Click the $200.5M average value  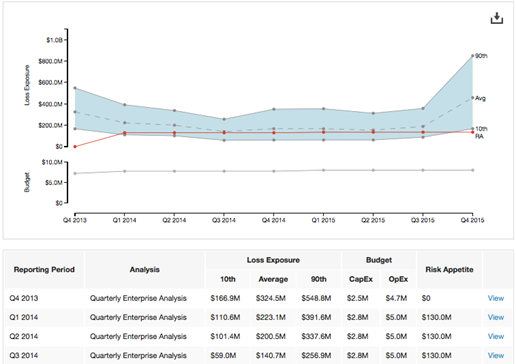click(x=271, y=336)
